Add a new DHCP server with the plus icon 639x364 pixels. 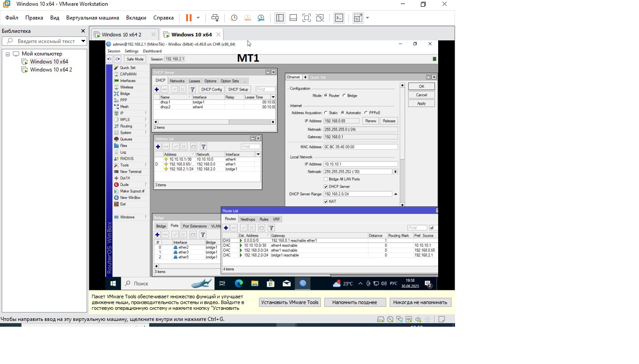[x=157, y=89]
